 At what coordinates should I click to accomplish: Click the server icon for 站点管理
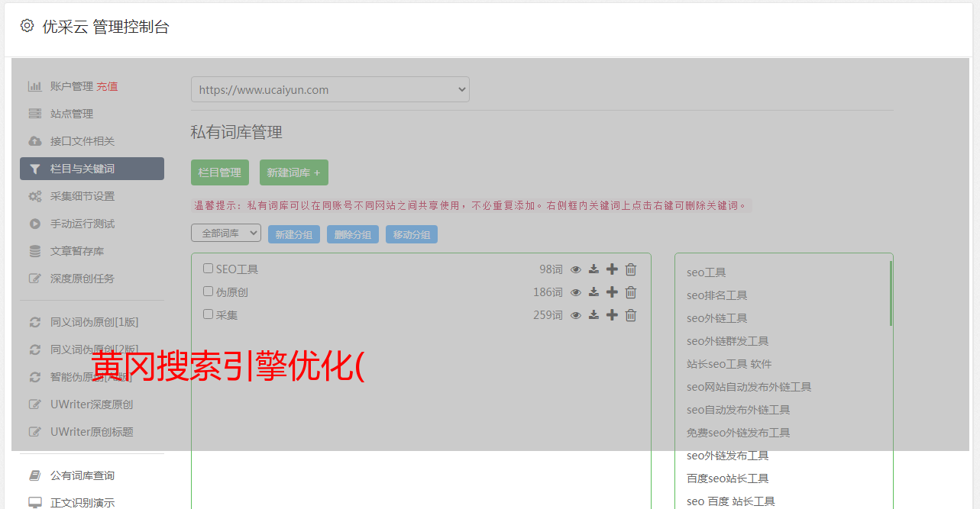click(34, 114)
